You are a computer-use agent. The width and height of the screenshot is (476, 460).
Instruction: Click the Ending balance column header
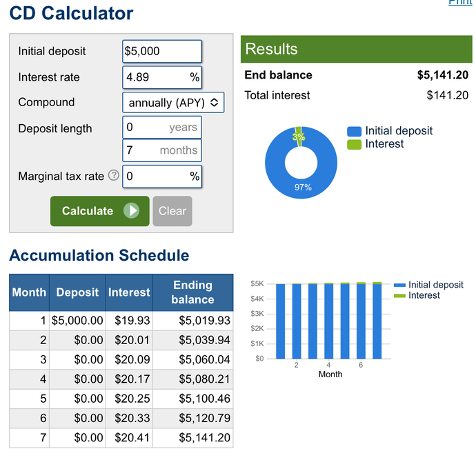coord(192,292)
